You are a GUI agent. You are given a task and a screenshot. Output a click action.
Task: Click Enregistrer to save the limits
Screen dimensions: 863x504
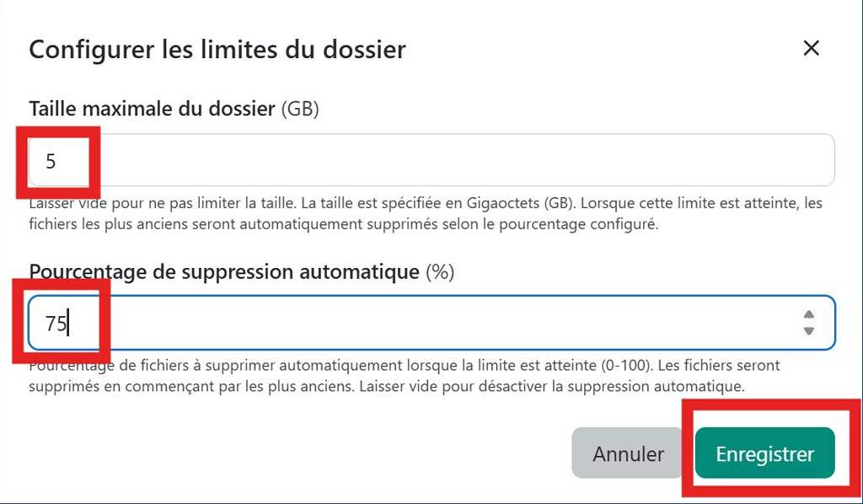coord(764,453)
